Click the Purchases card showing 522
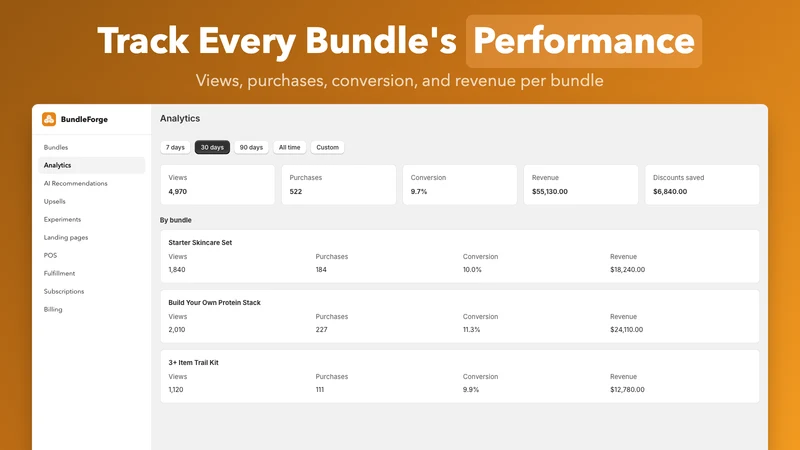Image resolution: width=800 pixels, height=450 pixels. click(339, 185)
